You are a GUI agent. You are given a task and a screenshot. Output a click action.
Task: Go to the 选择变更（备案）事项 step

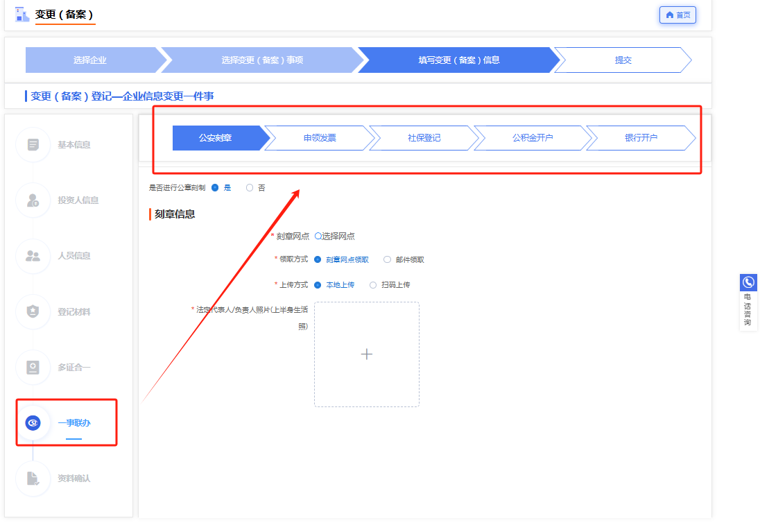[x=262, y=60]
